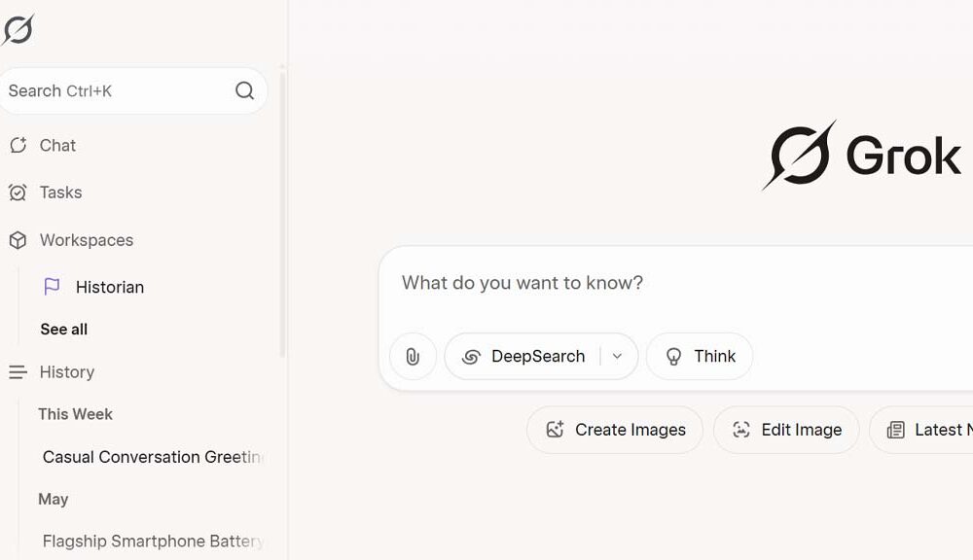Click the DeepSearch swirl icon
The image size is (973, 560).
click(x=471, y=357)
